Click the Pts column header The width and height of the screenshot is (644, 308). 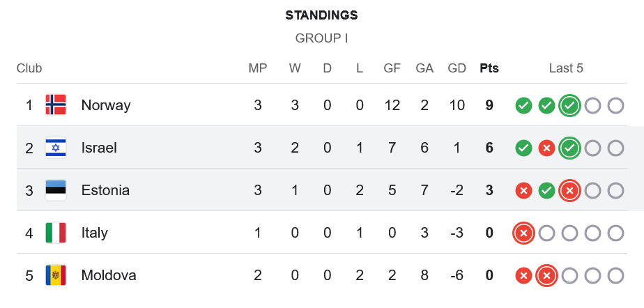click(489, 68)
